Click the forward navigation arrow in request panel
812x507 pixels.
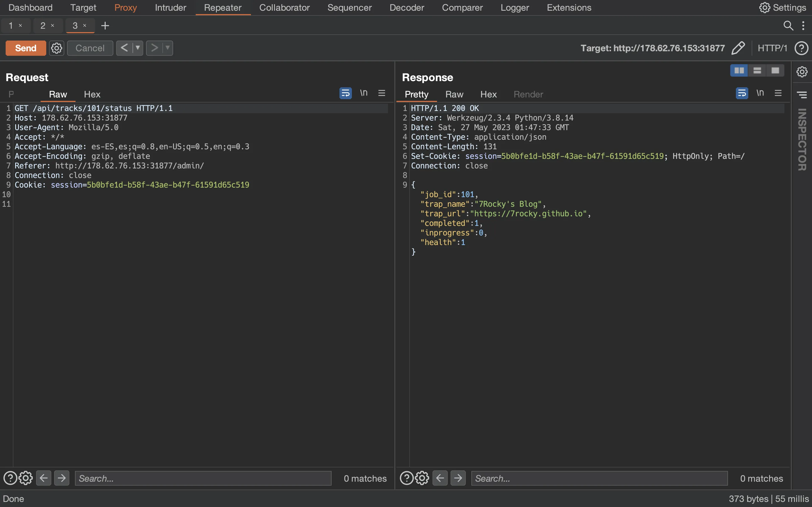pos(61,478)
